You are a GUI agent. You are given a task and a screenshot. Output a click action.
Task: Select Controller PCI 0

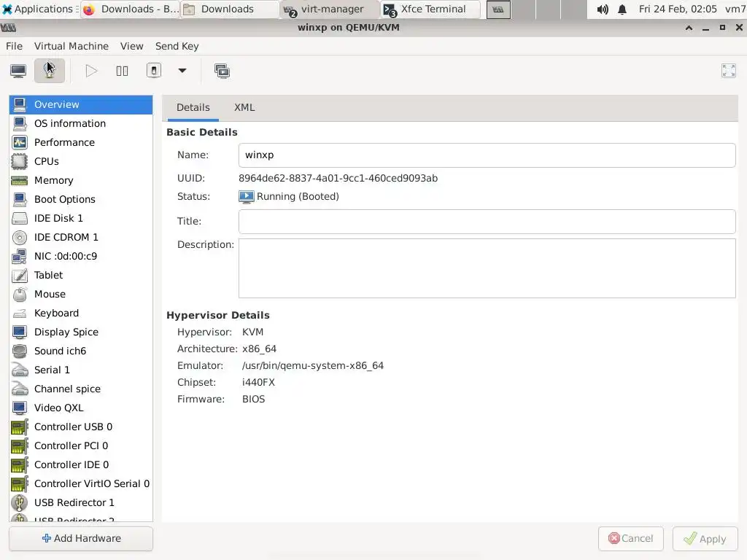coord(81,446)
